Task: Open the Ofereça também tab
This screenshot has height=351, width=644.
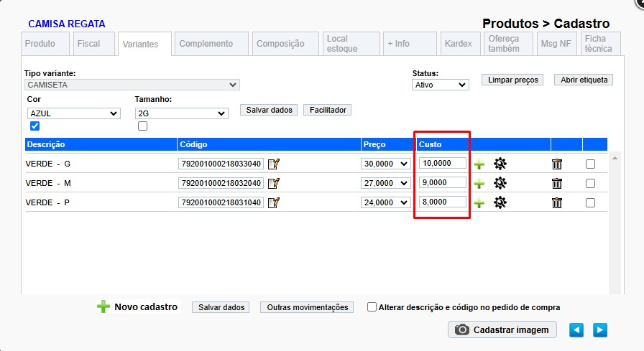Action: pos(508,44)
